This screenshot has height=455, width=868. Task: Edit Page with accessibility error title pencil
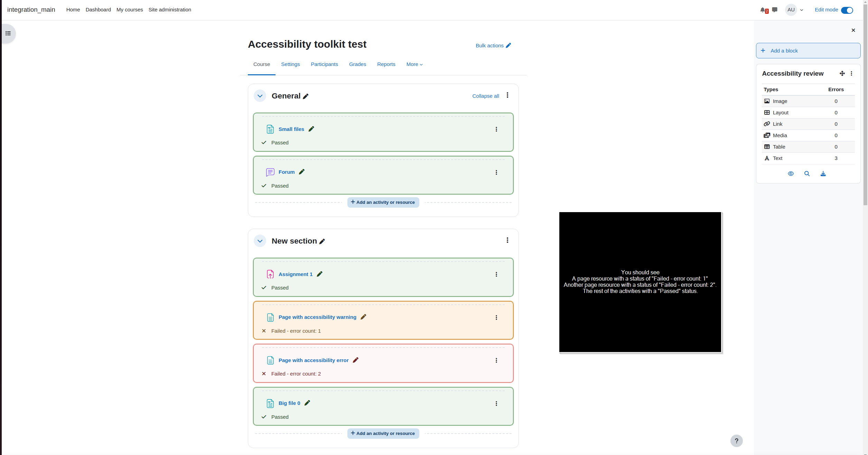point(356,360)
